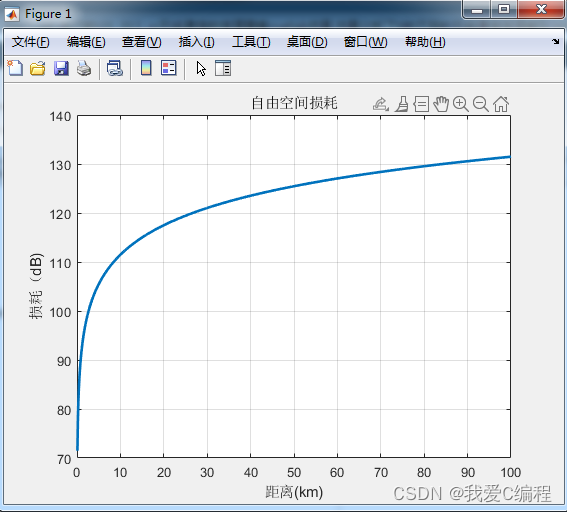Click the plot title 自由空间损耗
The width and height of the screenshot is (567, 512).
pyautogui.click(x=294, y=103)
